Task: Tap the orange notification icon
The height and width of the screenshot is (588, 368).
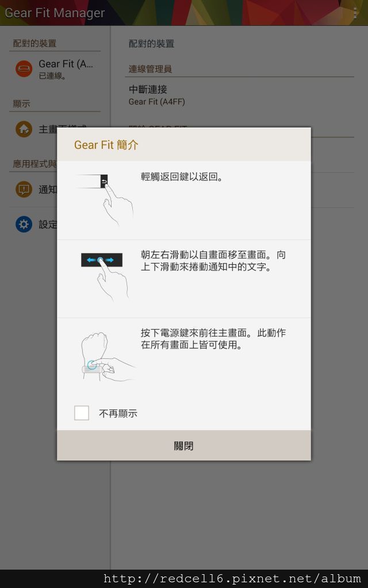Action: (x=24, y=189)
